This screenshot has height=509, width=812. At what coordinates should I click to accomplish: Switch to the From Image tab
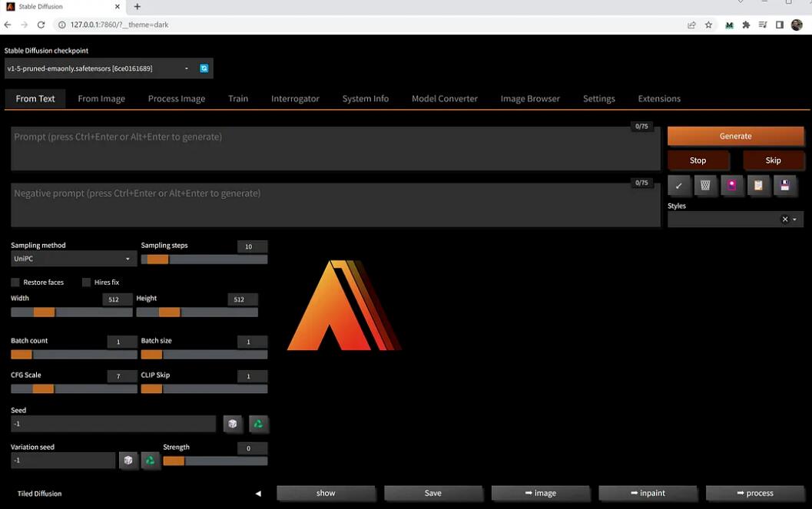[x=101, y=99]
